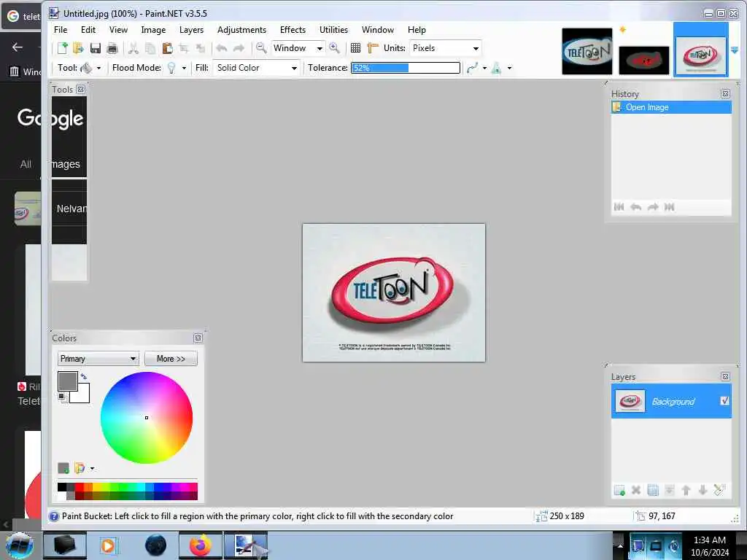
Task: Click Move layer up arrow
Action: (686, 490)
